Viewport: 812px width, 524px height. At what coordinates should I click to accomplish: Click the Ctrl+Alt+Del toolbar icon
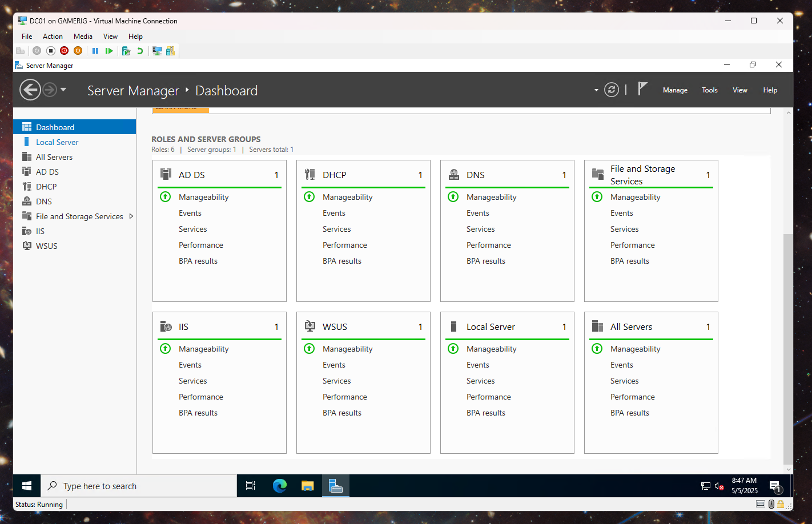[21, 51]
